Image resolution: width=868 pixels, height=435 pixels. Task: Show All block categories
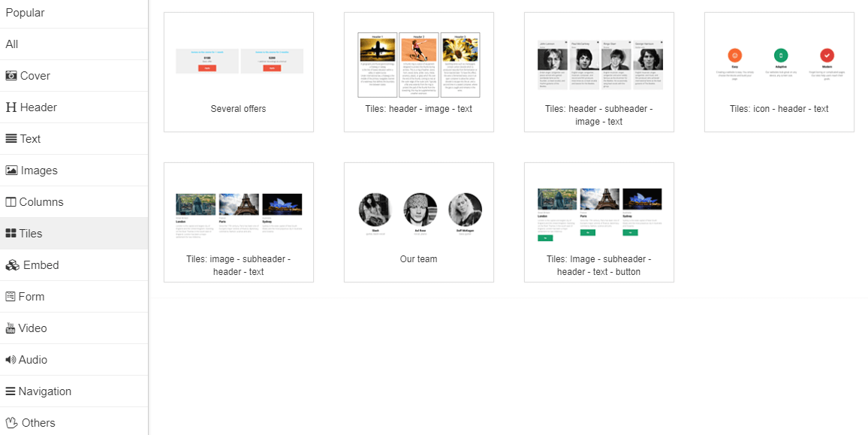[x=12, y=44]
